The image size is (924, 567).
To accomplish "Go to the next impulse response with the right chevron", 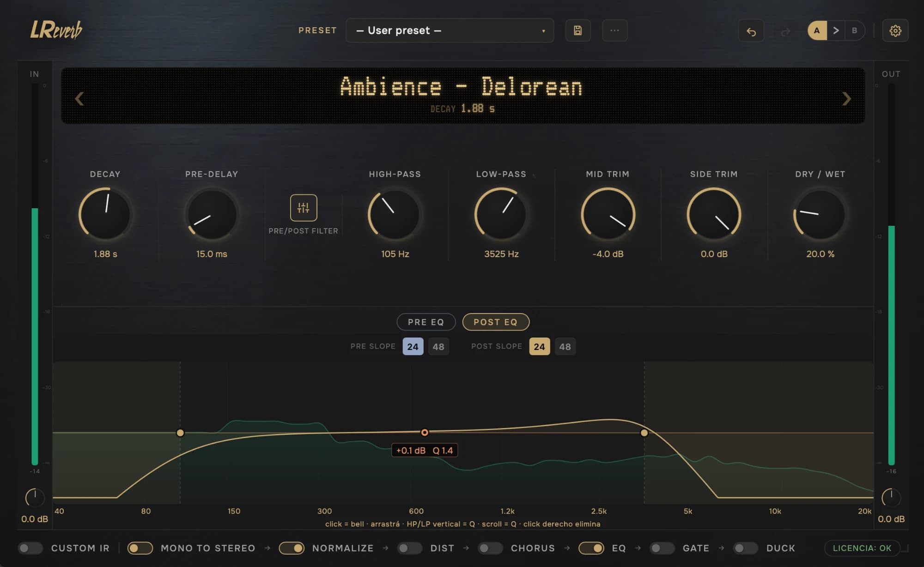I will [x=846, y=98].
